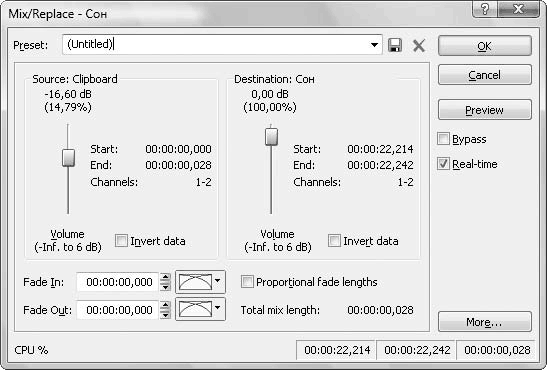Viewport: 547px width, 370px height.
Task: Enable Proportional fade lengths
Action: point(247,281)
